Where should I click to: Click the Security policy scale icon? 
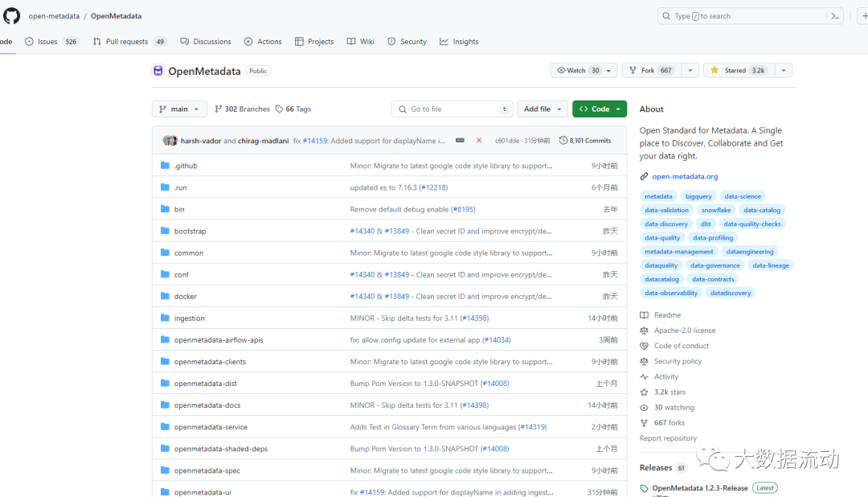point(644,361)
